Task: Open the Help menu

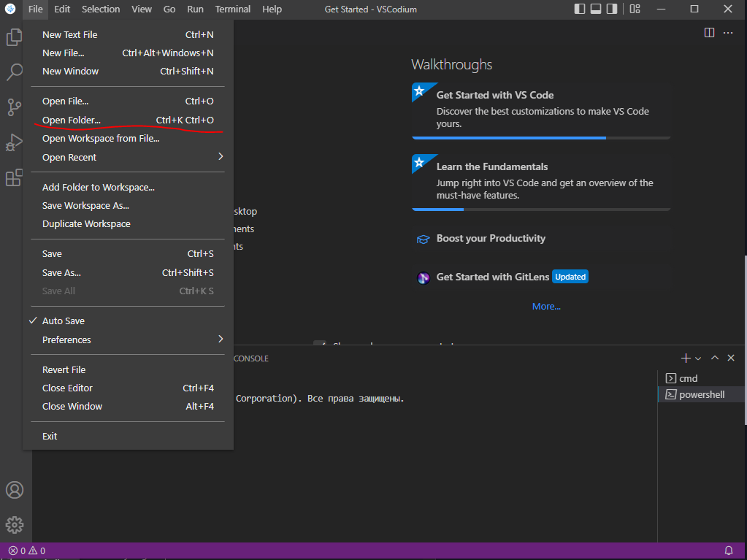Action: 272,9
